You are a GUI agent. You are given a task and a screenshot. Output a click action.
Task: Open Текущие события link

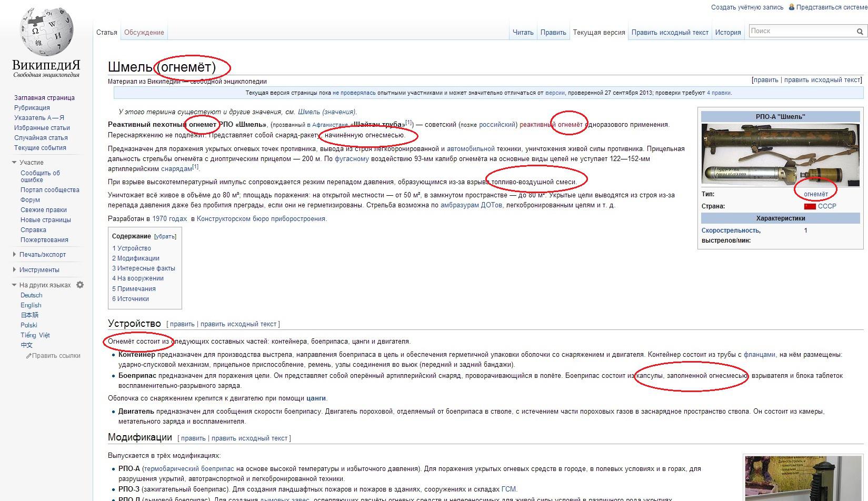click(40, 148)
